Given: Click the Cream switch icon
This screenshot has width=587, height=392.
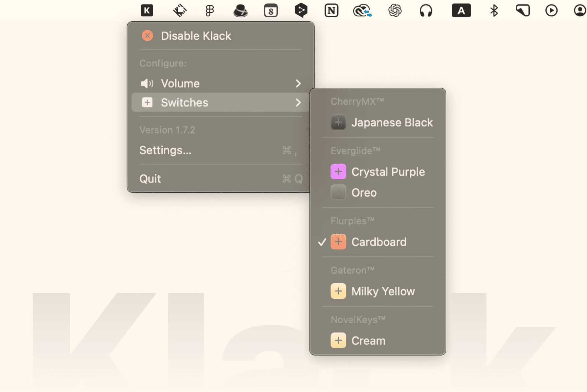Looking at the screenshot, I should click(338, 341).
